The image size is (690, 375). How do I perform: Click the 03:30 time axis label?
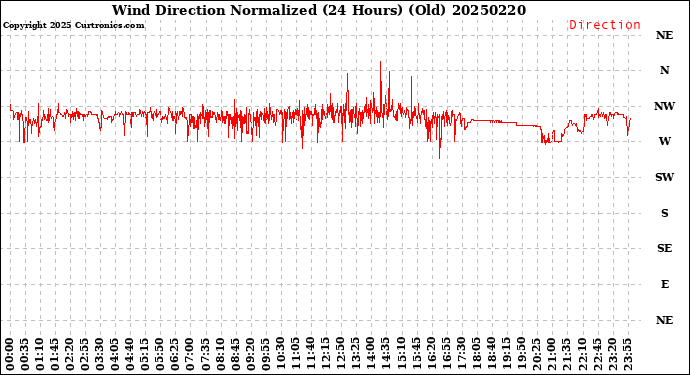click(100, 355)
